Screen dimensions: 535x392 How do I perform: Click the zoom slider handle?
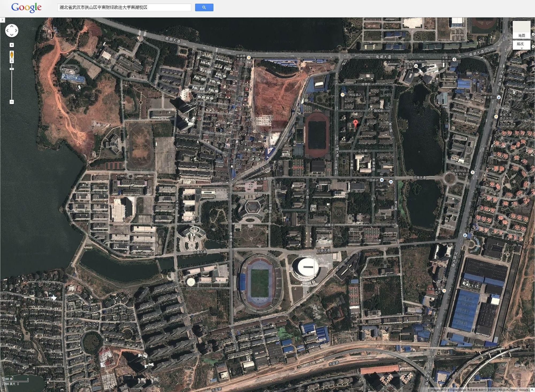click(12, 69)
